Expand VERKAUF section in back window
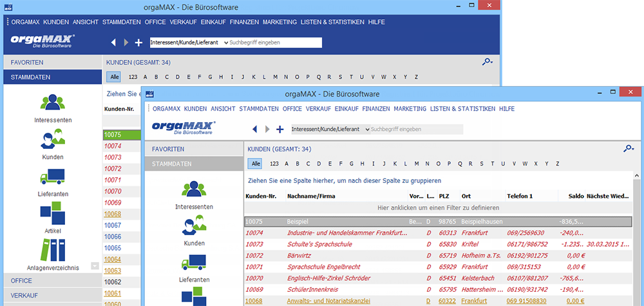 click(x=52, y=295)
